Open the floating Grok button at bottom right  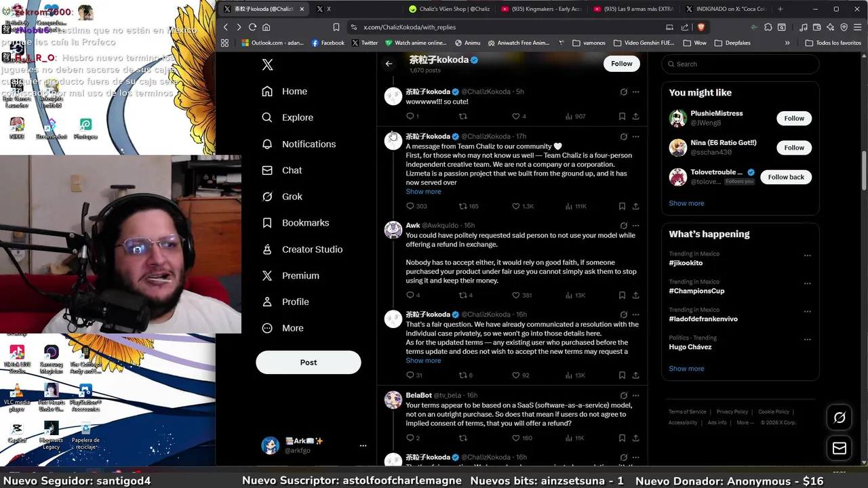pos(840,418)
